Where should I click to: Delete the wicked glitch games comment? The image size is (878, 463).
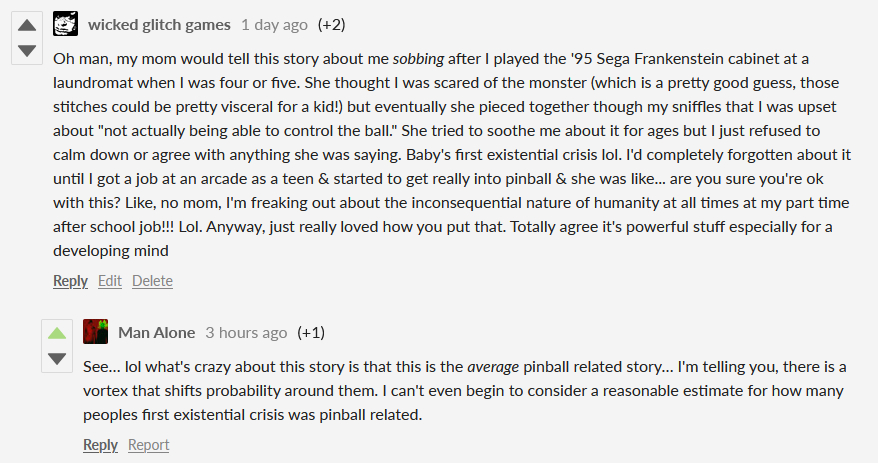point(152,281)
